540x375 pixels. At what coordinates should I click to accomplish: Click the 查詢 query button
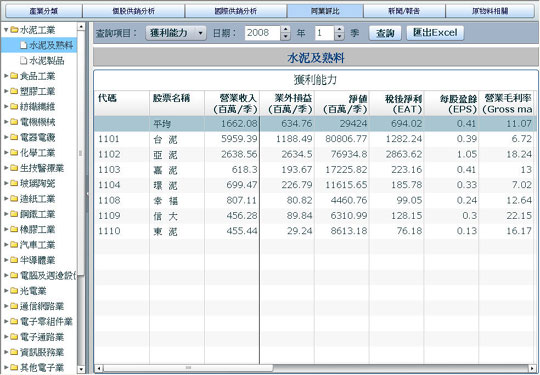pos(385,33)
